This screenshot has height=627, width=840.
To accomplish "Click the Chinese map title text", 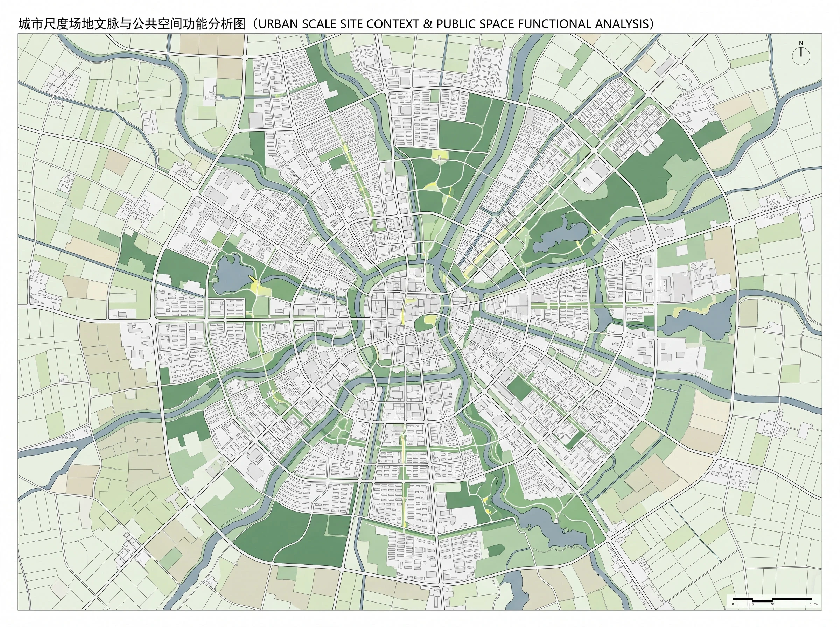I will (132, 24).
